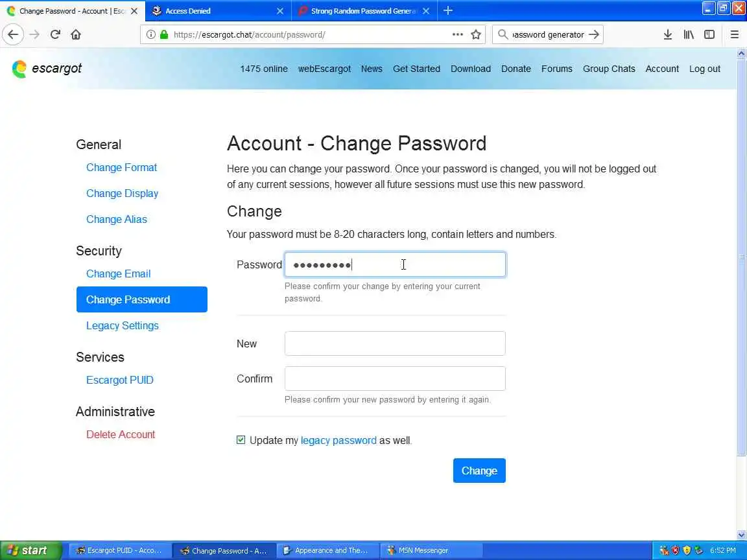Switch to the Access Denied tab
This screenshot has height=560, width=747.
(217, 10)
